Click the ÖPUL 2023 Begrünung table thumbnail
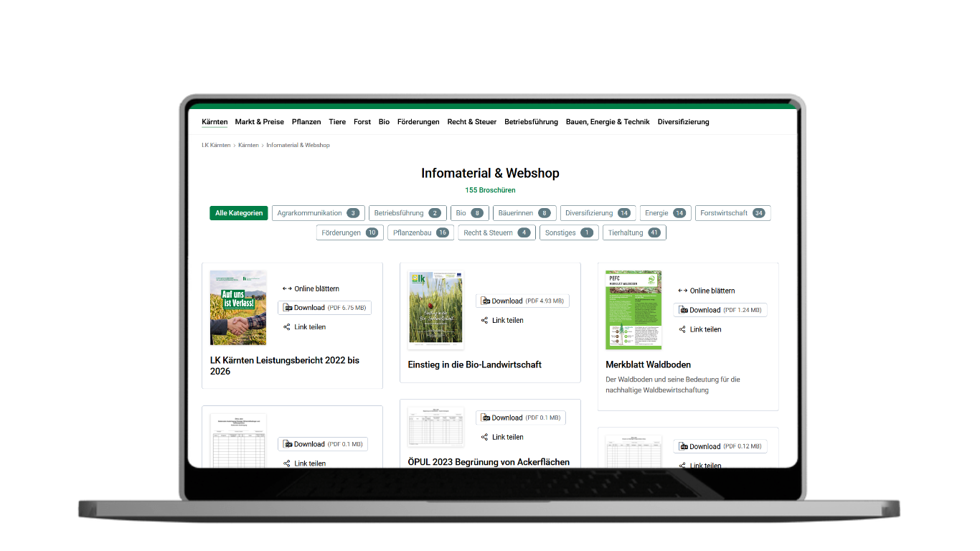The image size is (980, 551). tap(436, 428)
